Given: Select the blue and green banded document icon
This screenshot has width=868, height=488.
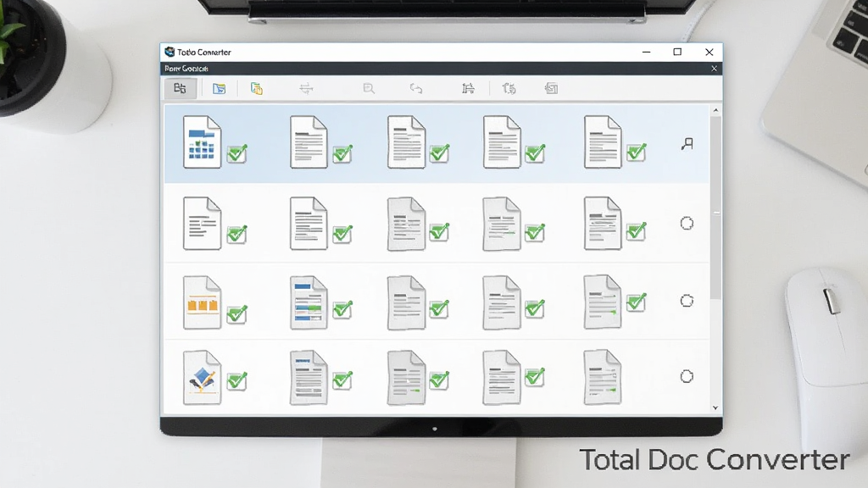Looking at the screenshot, I should [309, 302].
